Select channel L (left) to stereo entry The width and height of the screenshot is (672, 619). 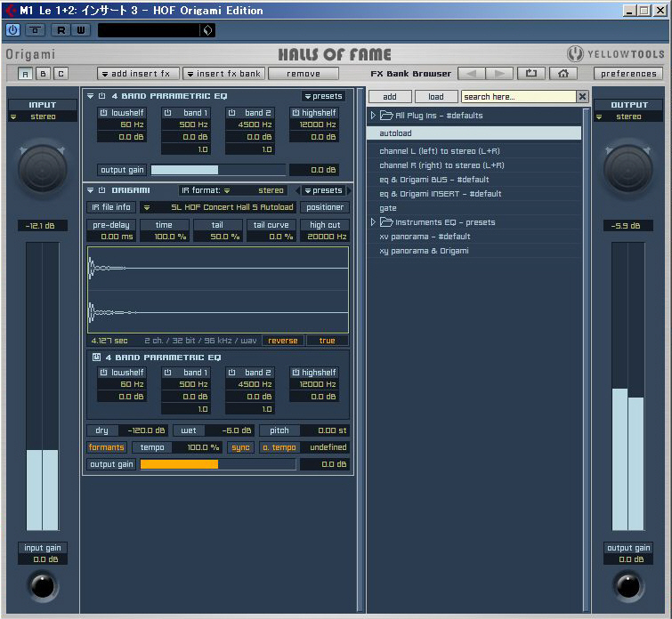pyautogui.click(x=474, y=151)
